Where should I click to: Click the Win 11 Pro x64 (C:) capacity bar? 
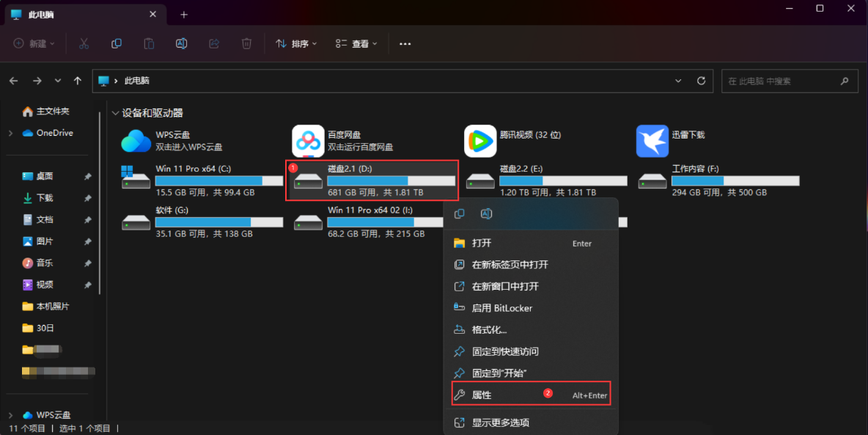(x=219, y=180)
